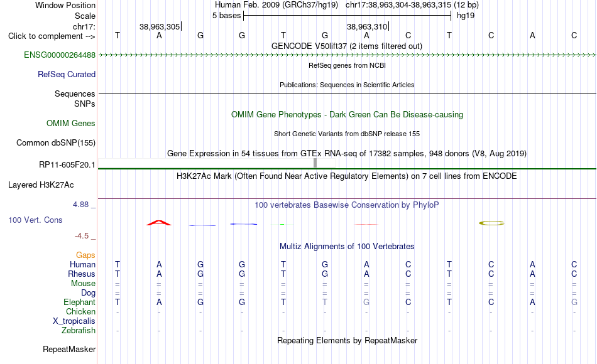Click the 5-base scale bar line
Screen dimensions: 597x364
[x=348, y=16]
